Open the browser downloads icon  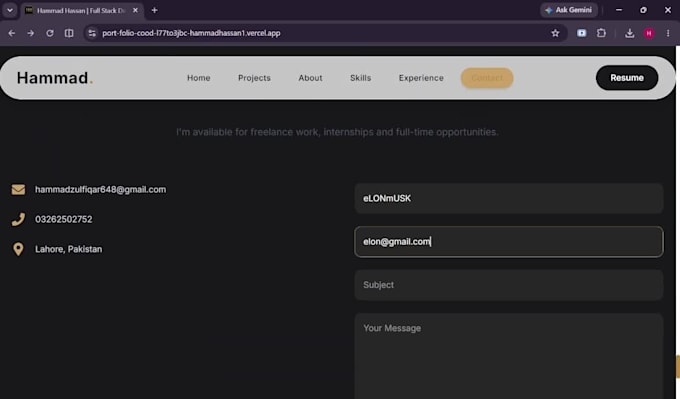click(630, 33)
